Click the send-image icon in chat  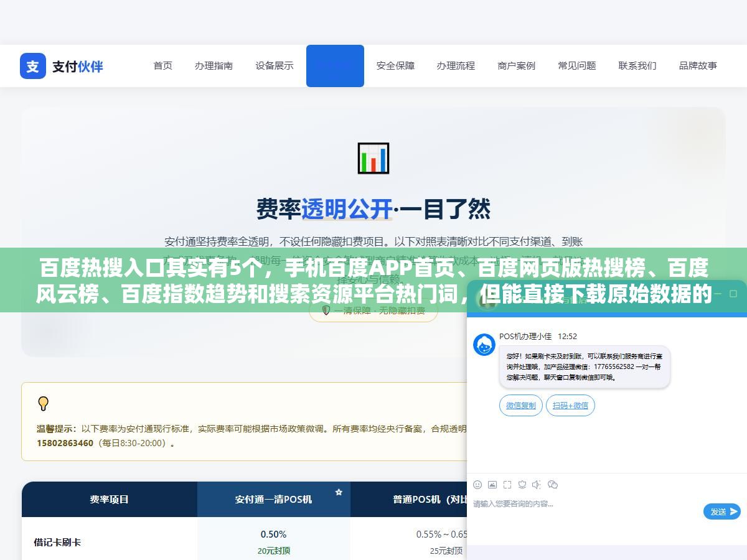pyautogui.click(x=492, y=484)
